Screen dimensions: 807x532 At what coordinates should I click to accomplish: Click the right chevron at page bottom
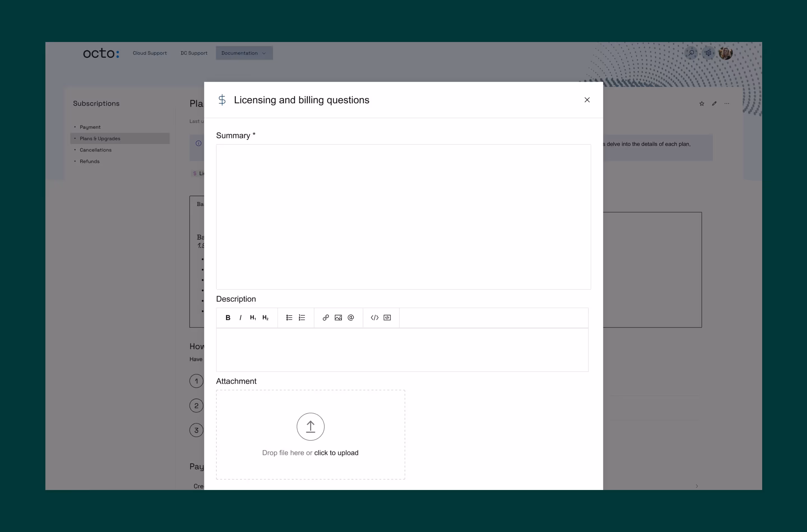click(697, 486)
